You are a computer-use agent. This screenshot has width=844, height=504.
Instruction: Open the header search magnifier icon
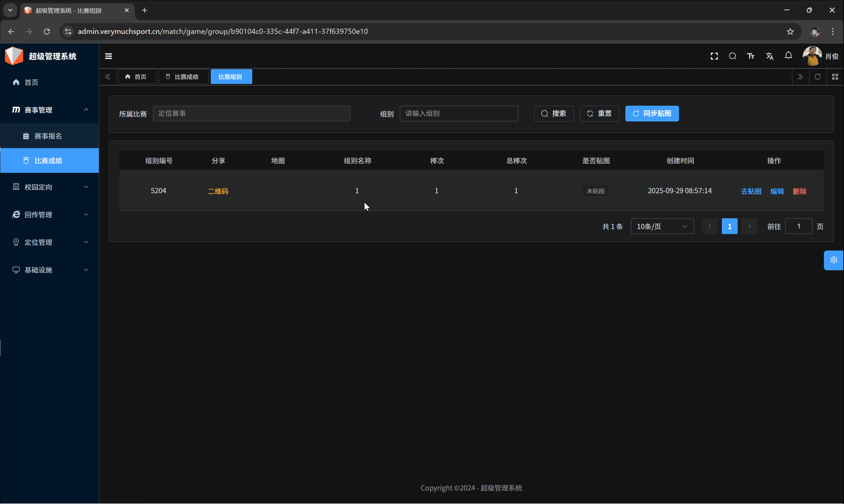point(732,56)
